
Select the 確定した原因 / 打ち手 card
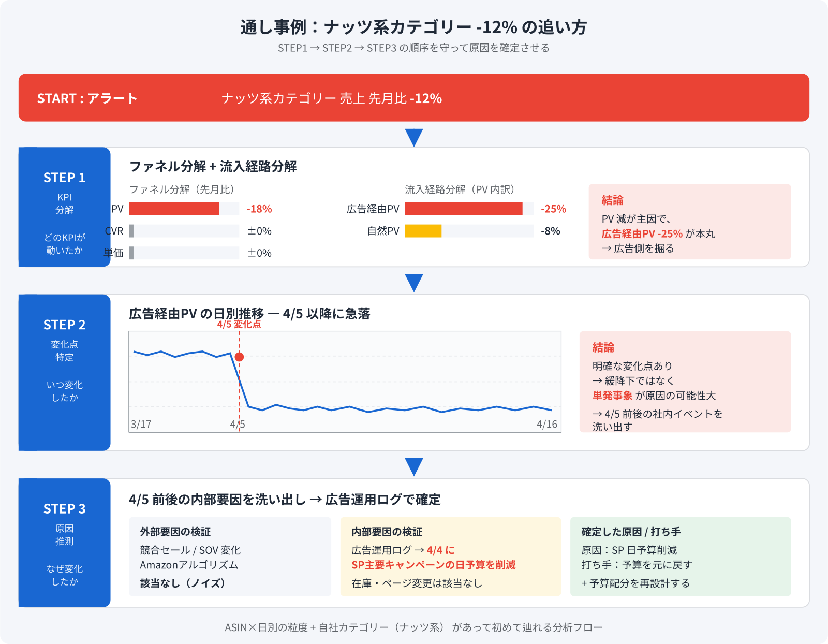pos(680,555)
